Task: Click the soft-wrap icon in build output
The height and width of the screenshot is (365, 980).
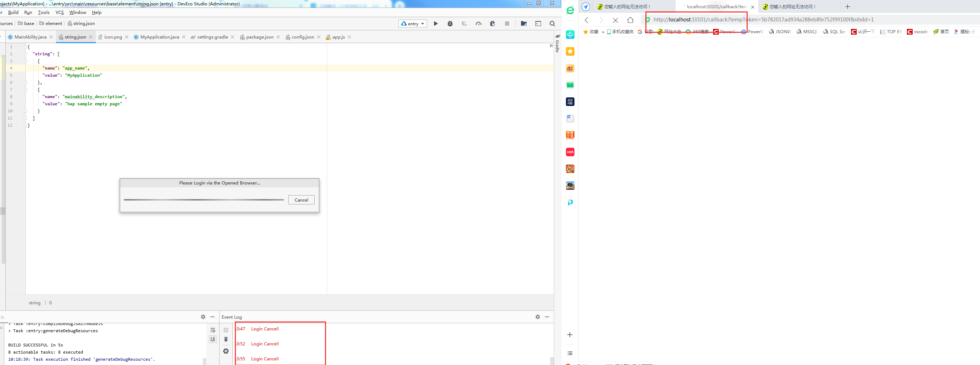Action: (213, 330)
